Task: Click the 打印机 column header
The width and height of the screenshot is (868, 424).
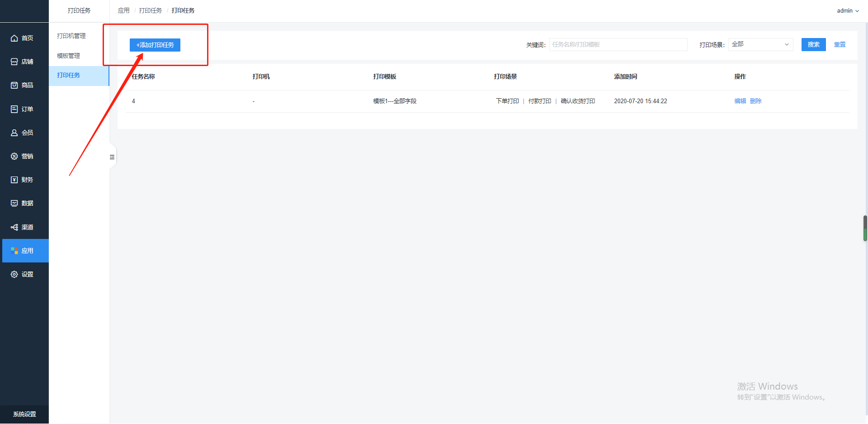Action: [261, 76]
